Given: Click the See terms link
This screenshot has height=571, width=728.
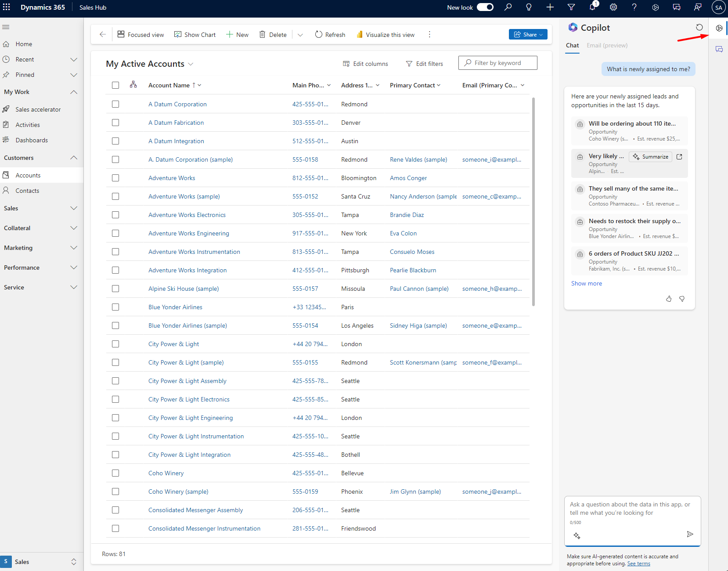Looking at the screenshot, I should (x=638, y=564).
